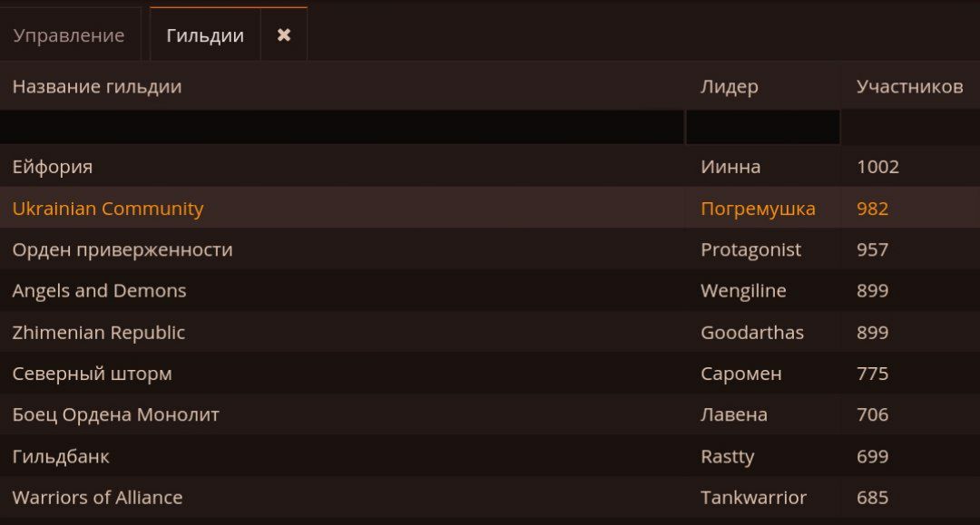Select the Боец Ордена Монолит guild
Viewport: 980px width, 525px height.
(x=490, y=414)
